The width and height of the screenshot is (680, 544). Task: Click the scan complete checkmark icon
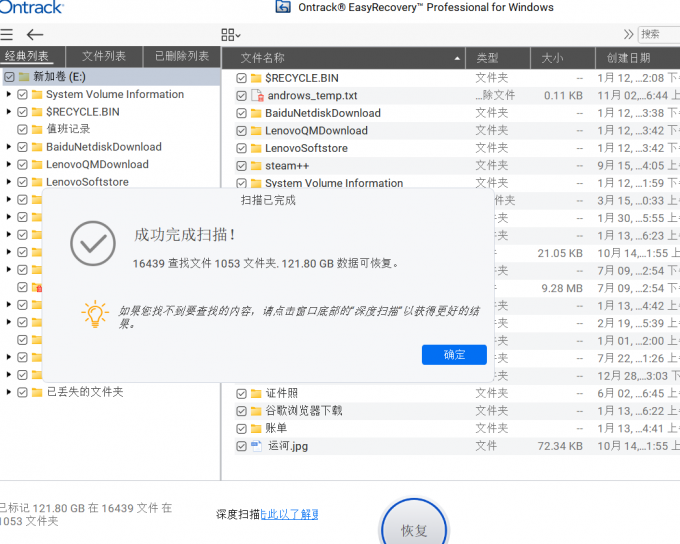click(93, 243)
